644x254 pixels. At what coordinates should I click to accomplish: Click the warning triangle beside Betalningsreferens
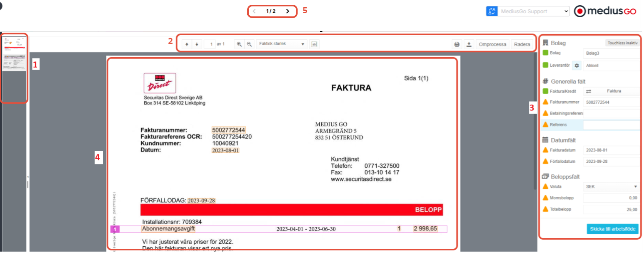545,113
